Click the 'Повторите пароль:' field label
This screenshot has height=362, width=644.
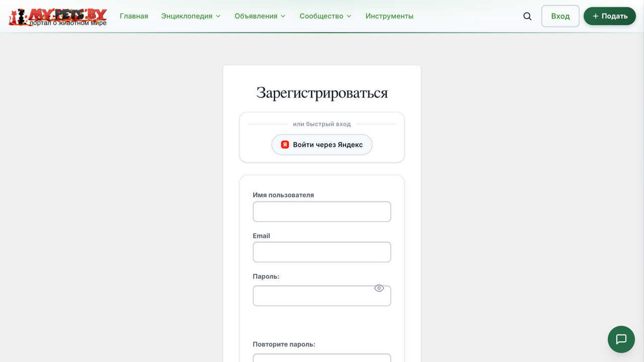click(x=284, y=344)
